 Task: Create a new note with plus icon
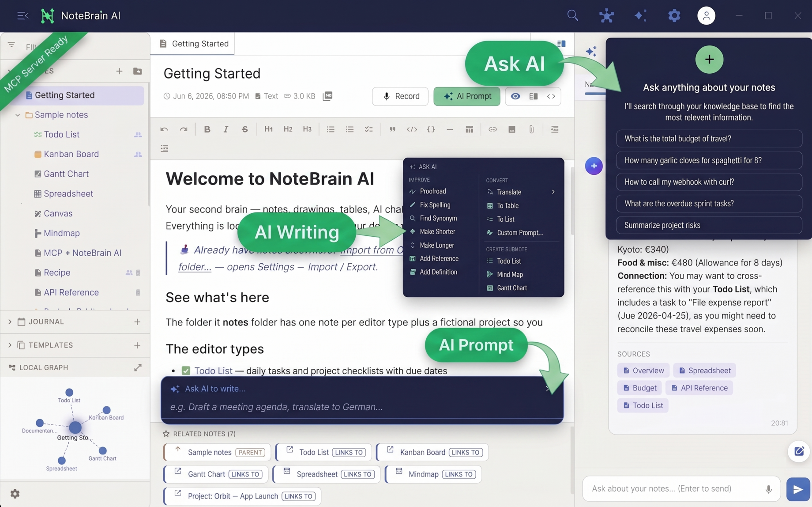point(119,71)
